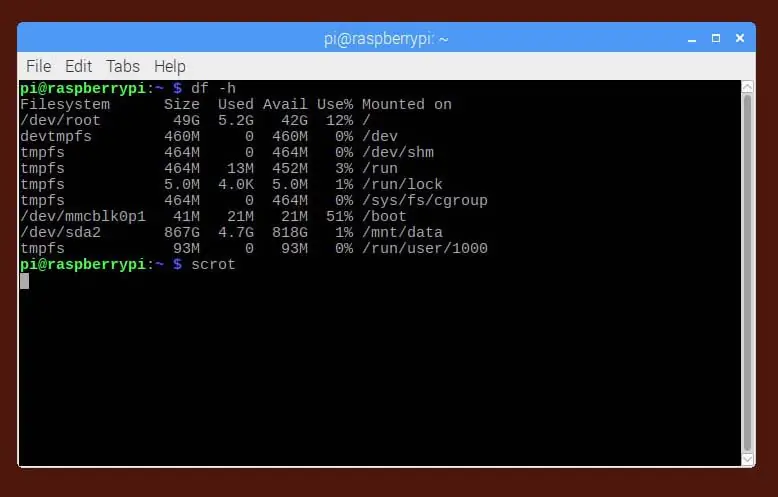Click the '867G' size value
Screen dimensions: 778x497
[x=182, y=233]
